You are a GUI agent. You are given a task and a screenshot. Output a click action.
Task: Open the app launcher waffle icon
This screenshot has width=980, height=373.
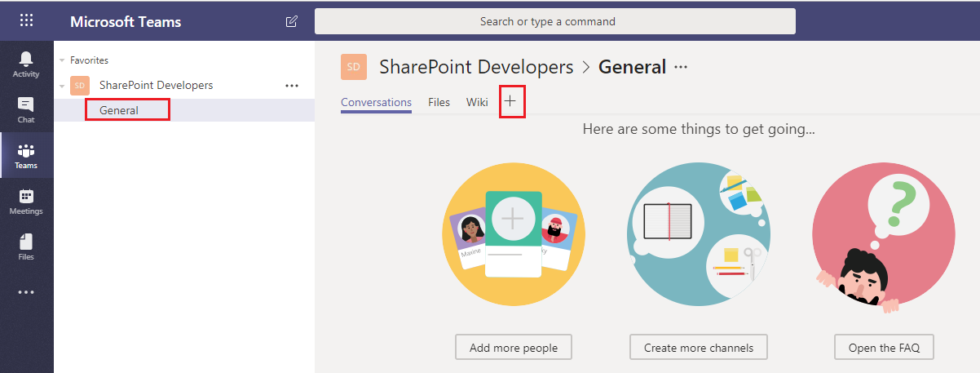click(27, 21)
